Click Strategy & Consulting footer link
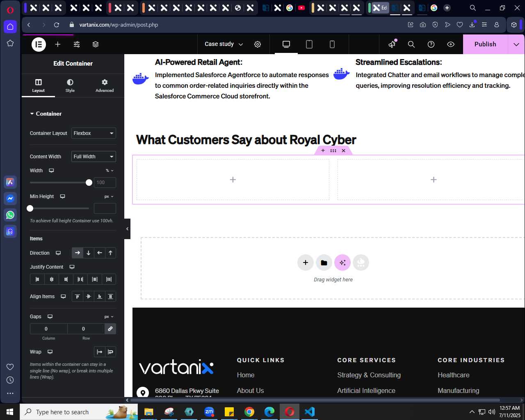Image resolution: width=525 pixels, height=420 pixels. coord(369,375)
